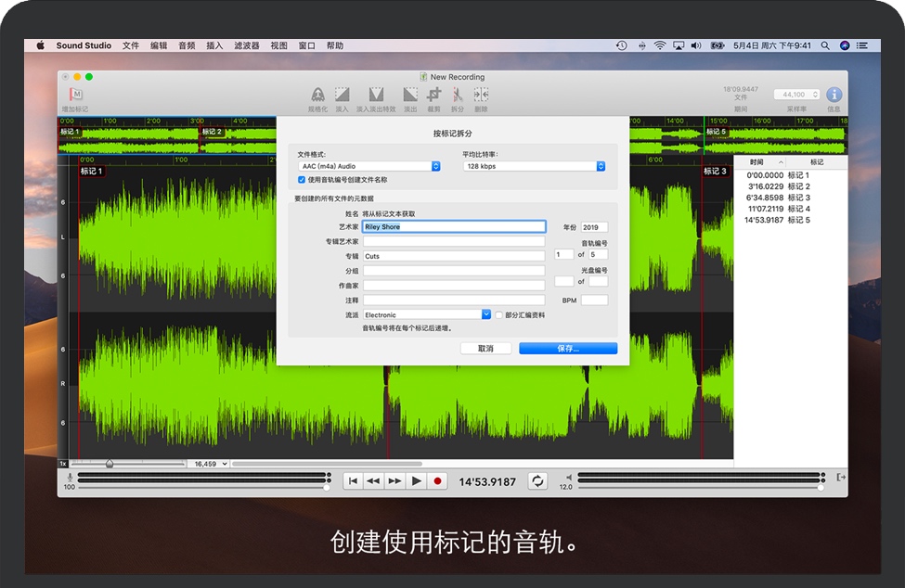Open the 信息 info panel icon
Image resolution: width=905 pixels, height=588 pixels.
click(x=834, y=95)
